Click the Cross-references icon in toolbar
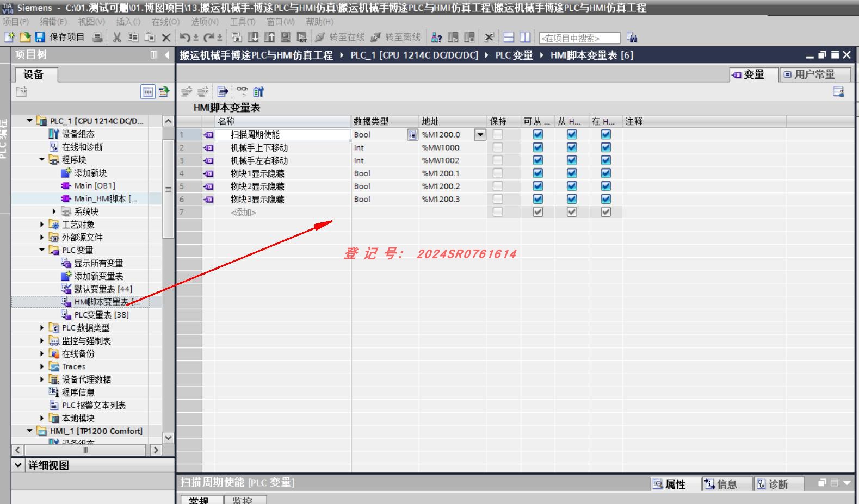 489,38
